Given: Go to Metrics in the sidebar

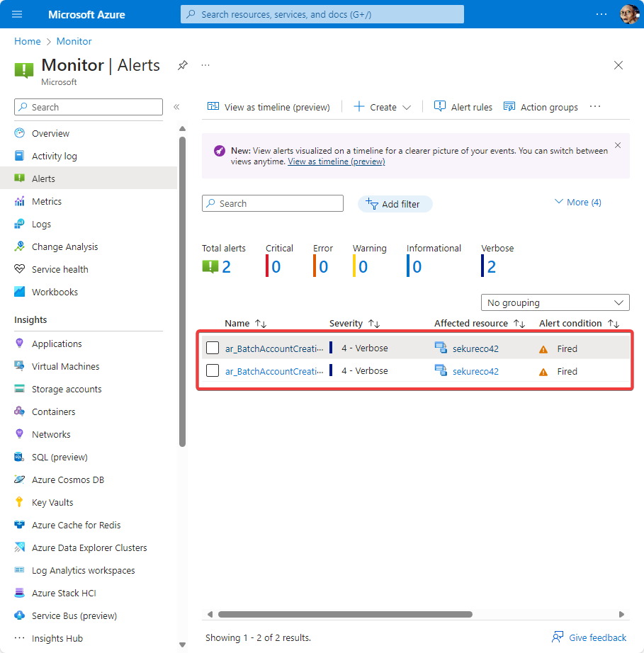Looking at the screenshot, I should click(46, 201).
